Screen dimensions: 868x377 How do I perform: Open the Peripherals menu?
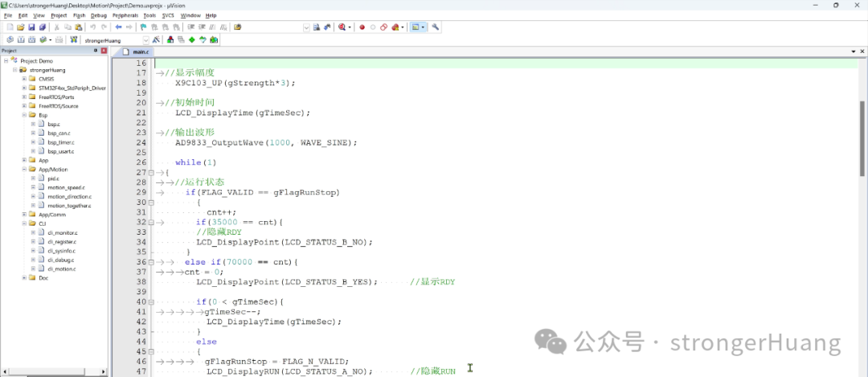(x=125, y=15)
